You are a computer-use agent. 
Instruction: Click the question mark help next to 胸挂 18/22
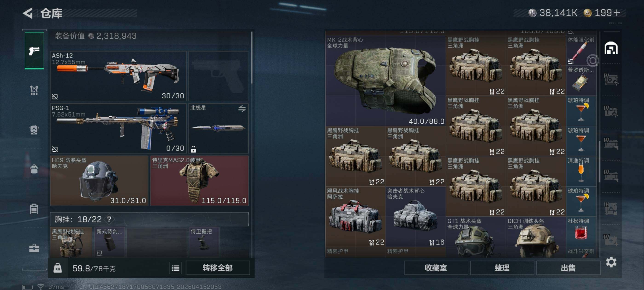[x=109, y=219]
